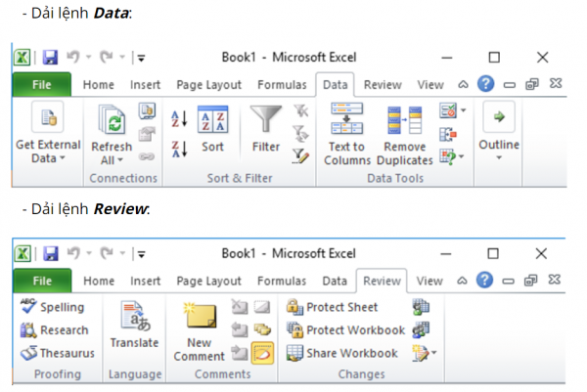
Task: Click Help question mark in lower window
Action: pos(484,280)
